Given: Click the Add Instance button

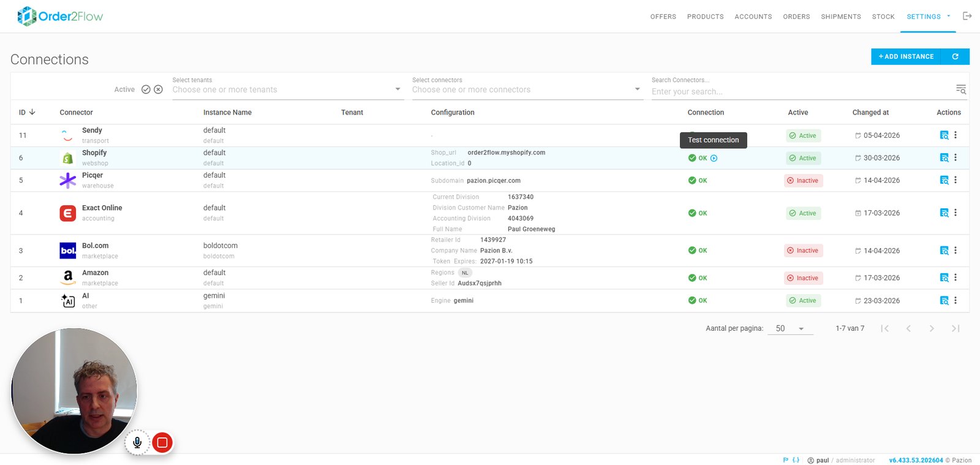Looking at the screenshot, I should point(907,56).
